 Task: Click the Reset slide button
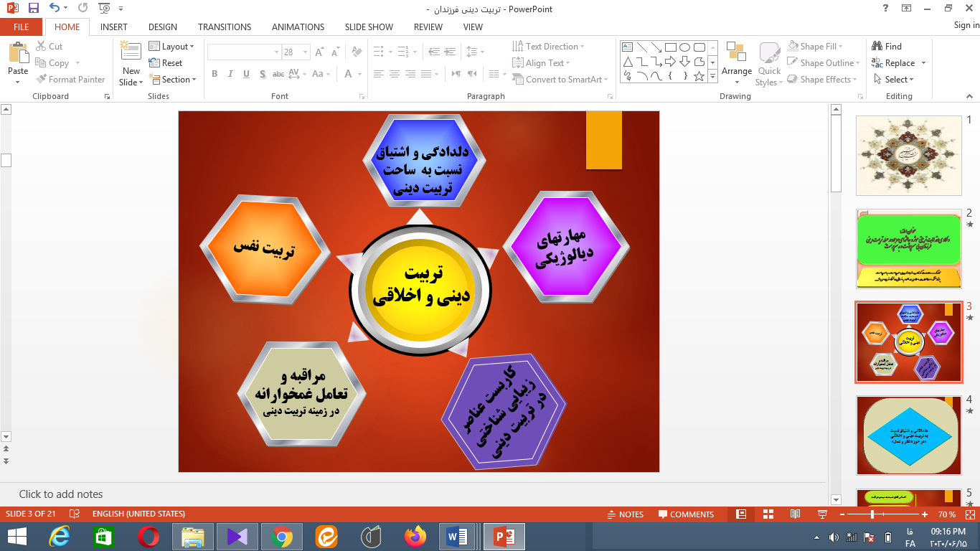(166, 63)
